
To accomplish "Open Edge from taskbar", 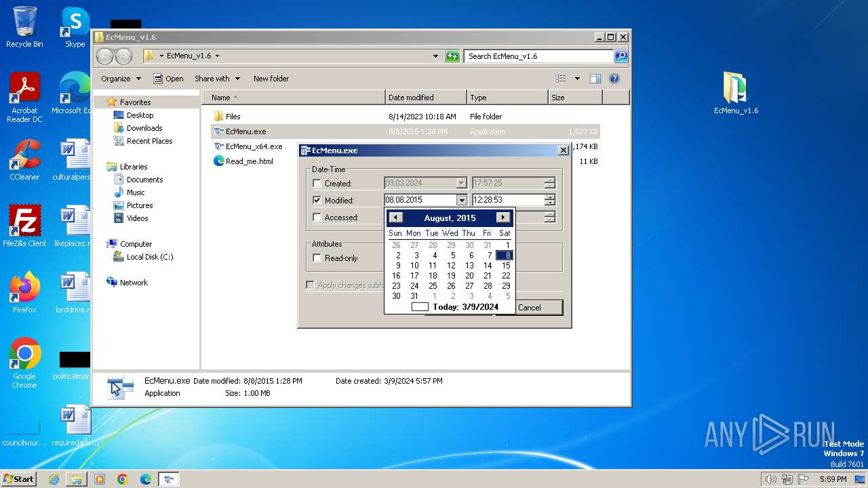I will click(x=146, y=479).
